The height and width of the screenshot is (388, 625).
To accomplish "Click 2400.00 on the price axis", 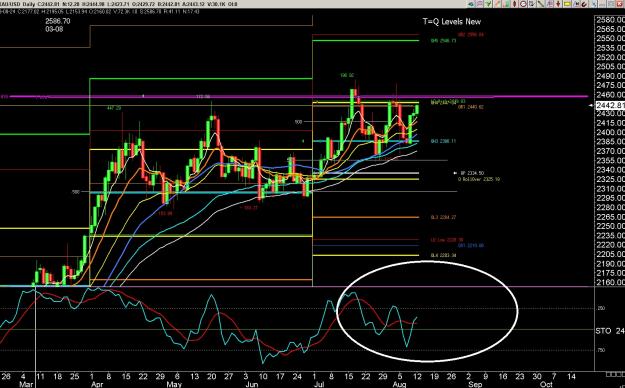I will tap(610, 132).
